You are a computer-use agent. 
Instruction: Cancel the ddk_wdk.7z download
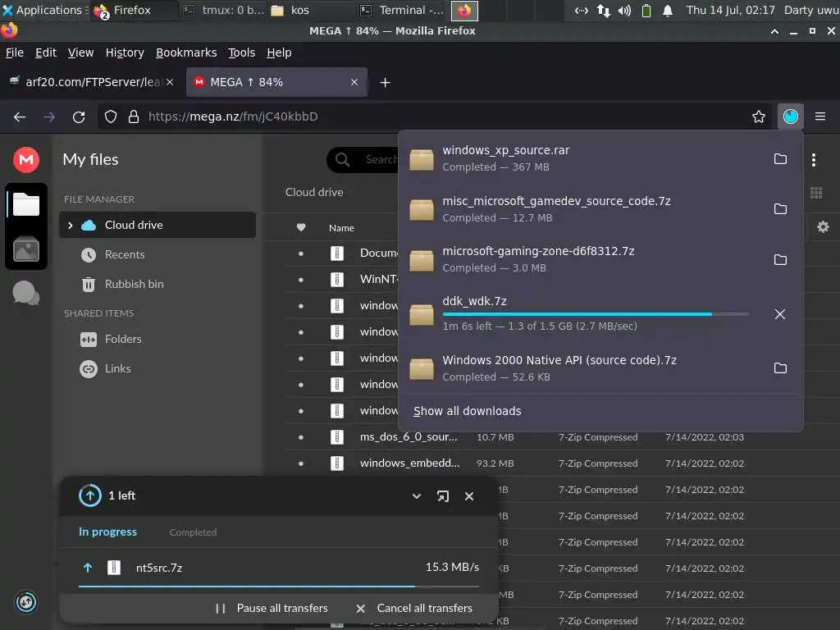(780, 314)
